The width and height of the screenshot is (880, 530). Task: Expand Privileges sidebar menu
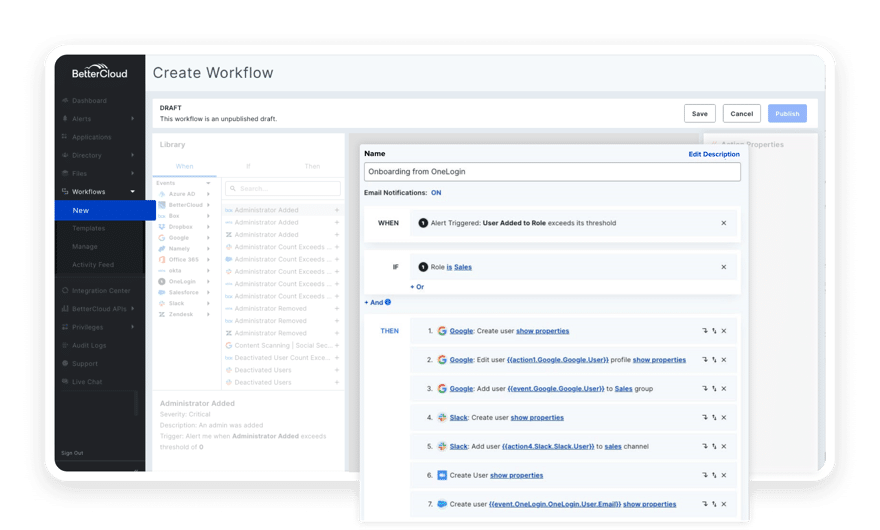coord(132,327)
